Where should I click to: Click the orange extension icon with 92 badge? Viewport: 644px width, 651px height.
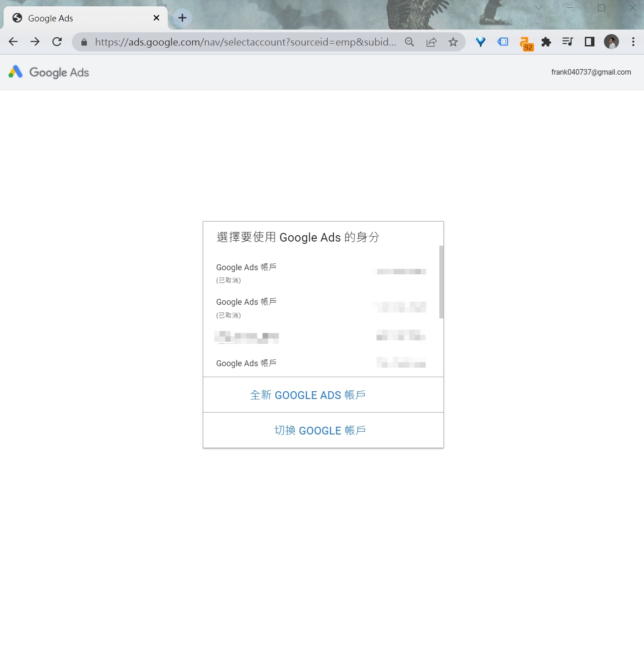coord(525,43)
